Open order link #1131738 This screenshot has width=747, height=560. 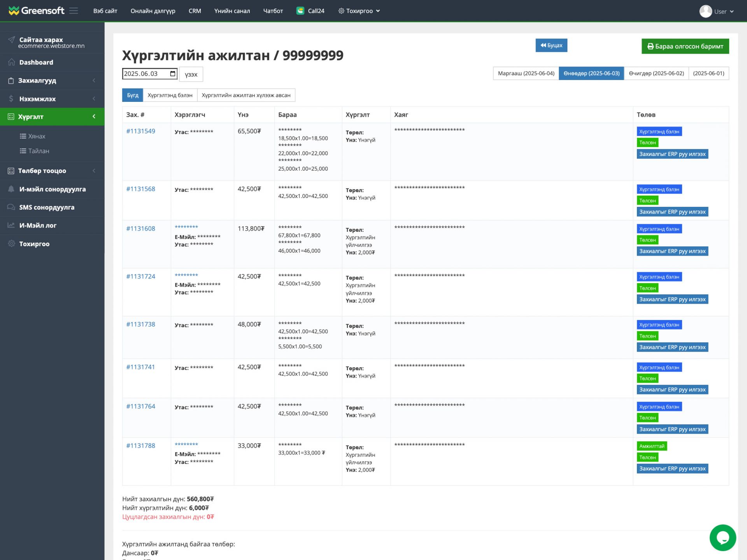[140, 324]
